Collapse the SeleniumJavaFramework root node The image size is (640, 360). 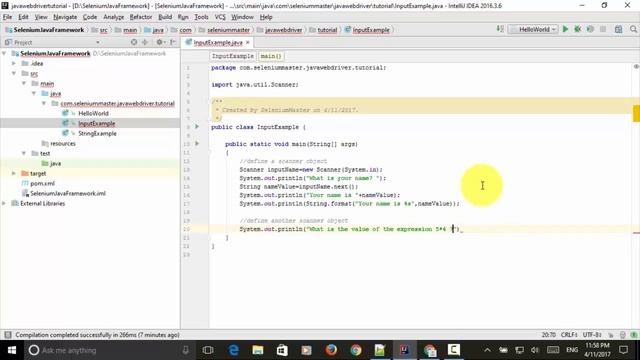pyautogui.click(x=4, y=53)
